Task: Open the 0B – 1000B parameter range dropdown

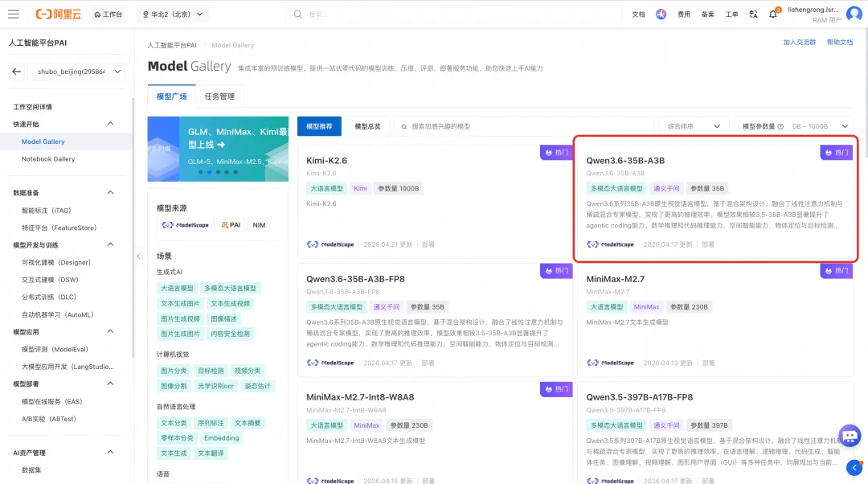Action: coord(821,126)
